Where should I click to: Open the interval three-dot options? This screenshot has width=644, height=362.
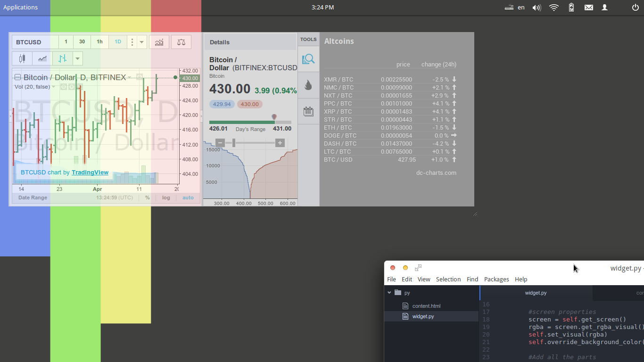(132, 42)
